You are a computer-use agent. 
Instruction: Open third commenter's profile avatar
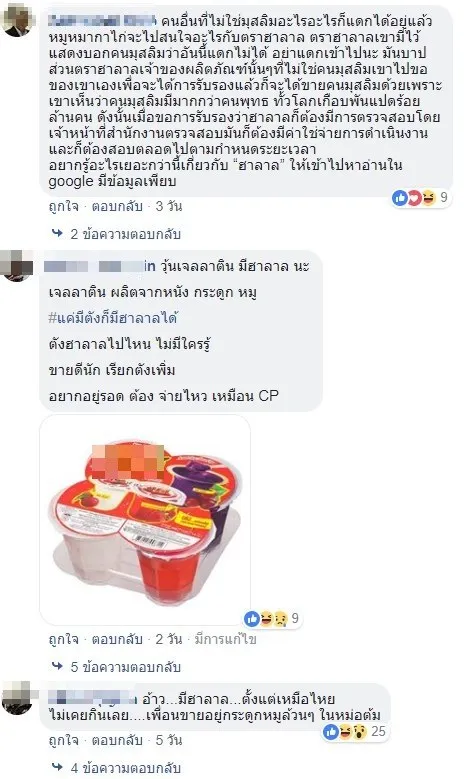16,699
